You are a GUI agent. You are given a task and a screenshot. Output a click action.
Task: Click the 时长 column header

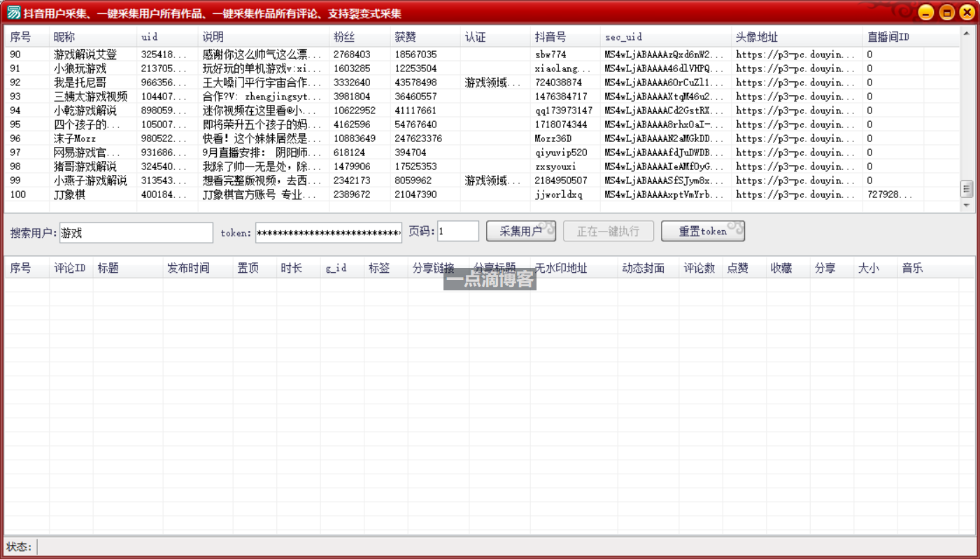299,268
